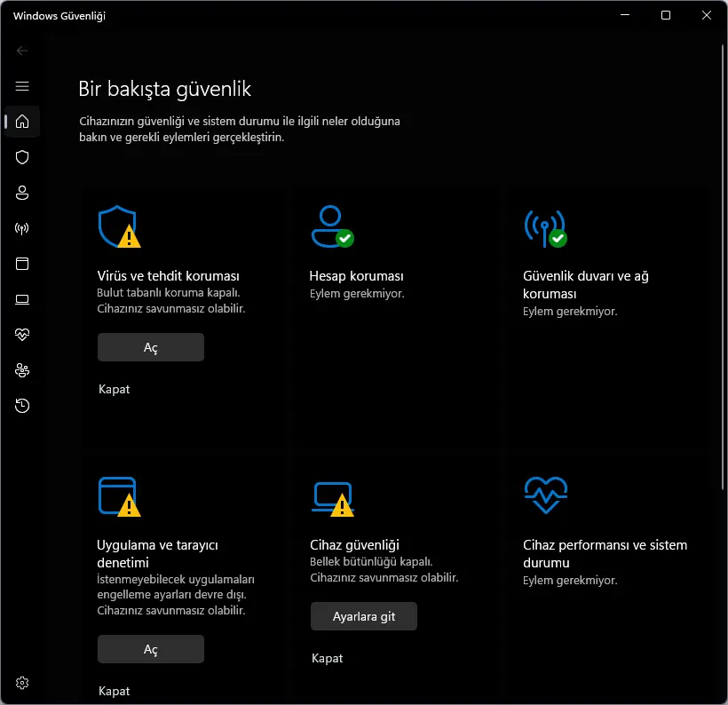Open the Hesap koruması tile
Image resolution: width=728 pixels, height=705 pixels.
click(356, 276)
